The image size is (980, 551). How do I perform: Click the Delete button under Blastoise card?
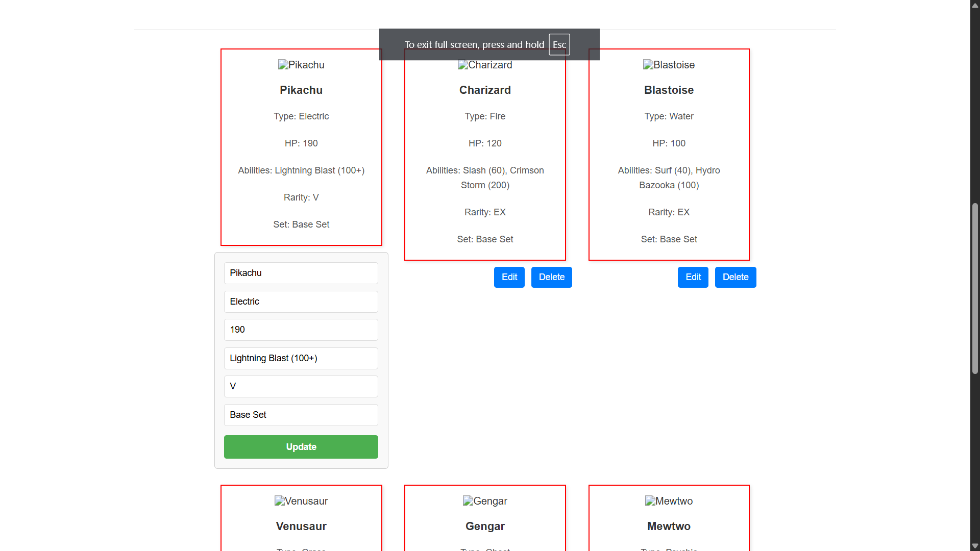(x=736, y=277)
